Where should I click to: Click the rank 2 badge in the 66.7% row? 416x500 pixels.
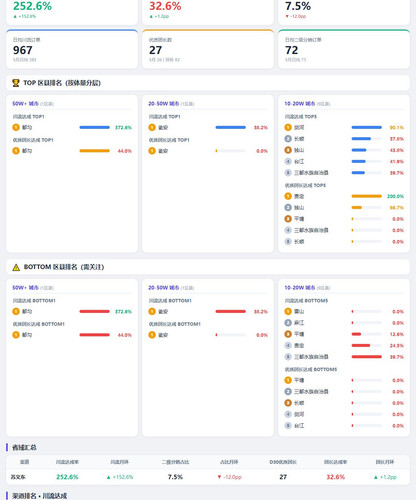coord(288,208)
